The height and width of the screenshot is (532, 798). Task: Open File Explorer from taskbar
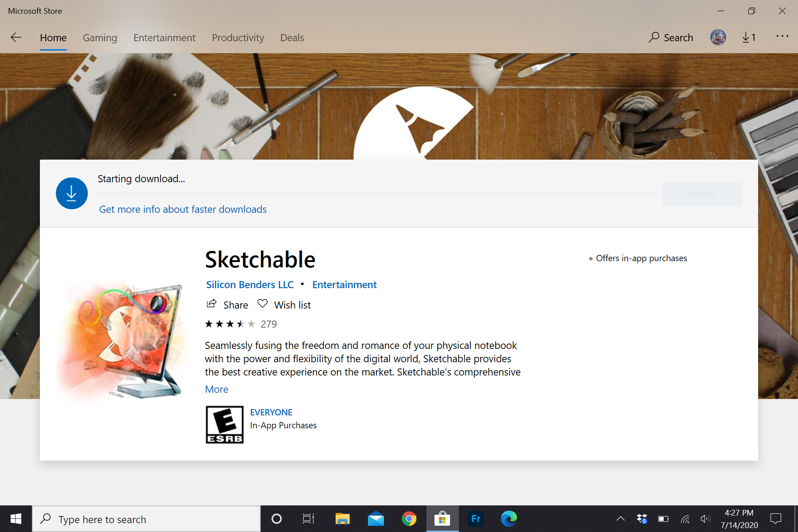pos(343,519)
